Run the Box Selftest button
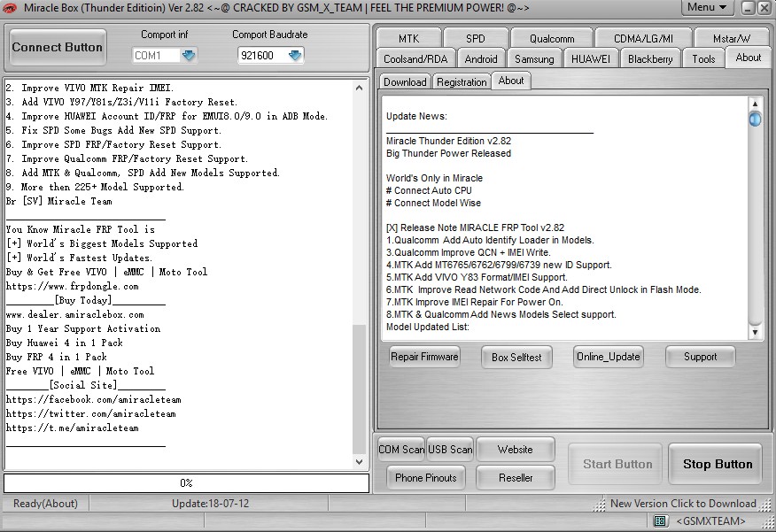 pos(516,357)
